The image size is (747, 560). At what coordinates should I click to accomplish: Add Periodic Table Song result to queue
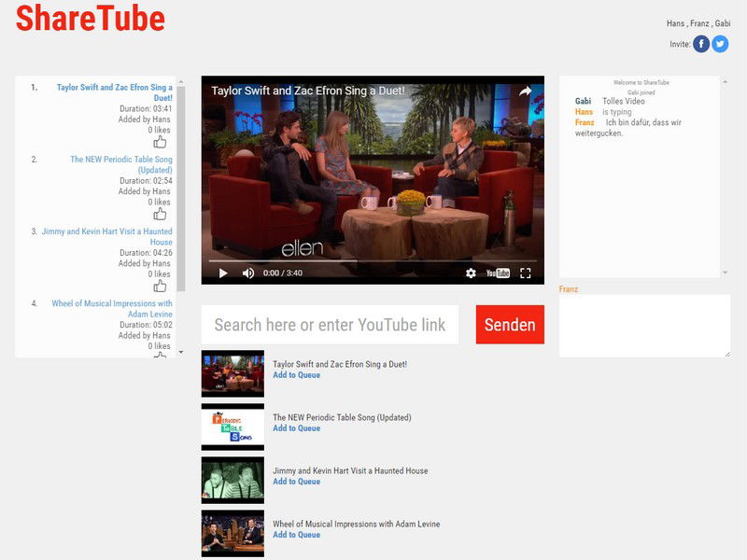click(x=296, y=428)
